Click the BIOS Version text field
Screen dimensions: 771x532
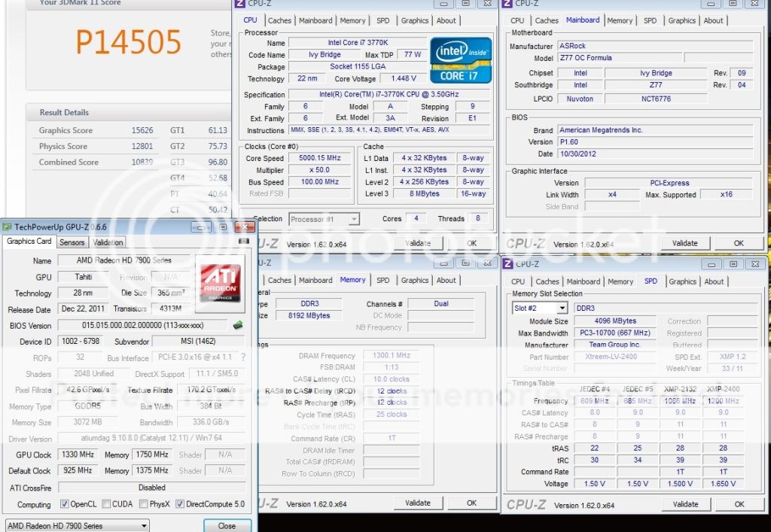[142, 325]
